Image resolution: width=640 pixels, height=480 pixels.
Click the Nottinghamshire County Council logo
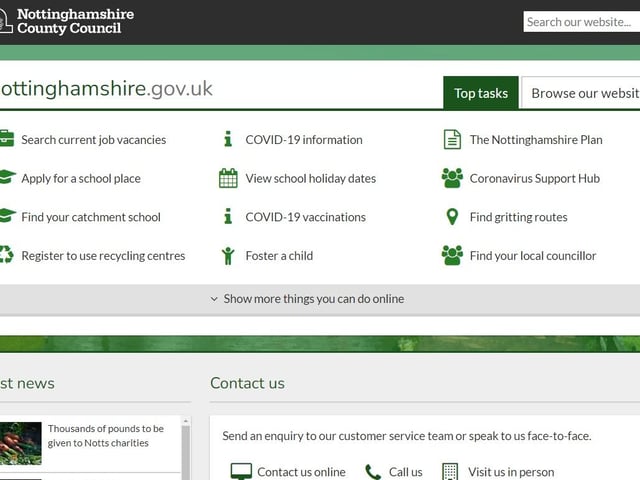(x=67, y=21)
